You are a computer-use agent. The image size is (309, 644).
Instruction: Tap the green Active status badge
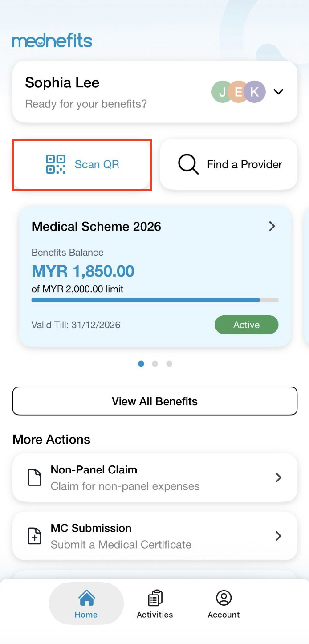tap(246, 325)
